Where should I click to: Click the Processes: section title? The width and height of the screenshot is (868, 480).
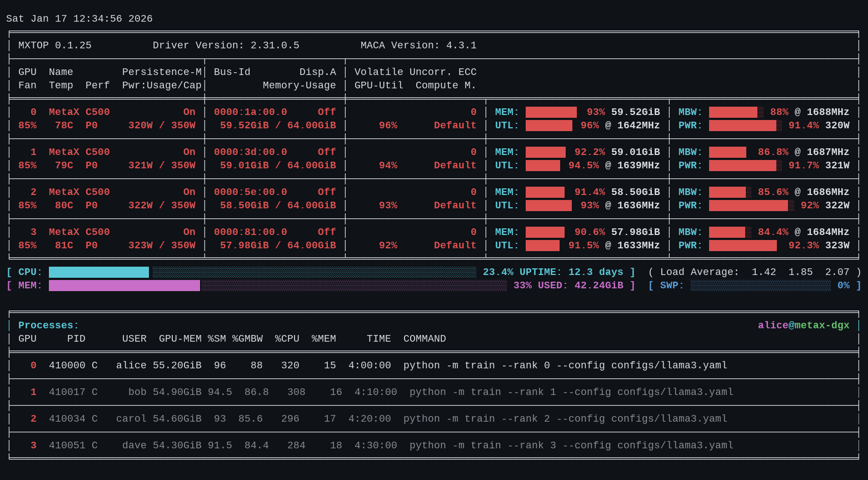(49, 326)
